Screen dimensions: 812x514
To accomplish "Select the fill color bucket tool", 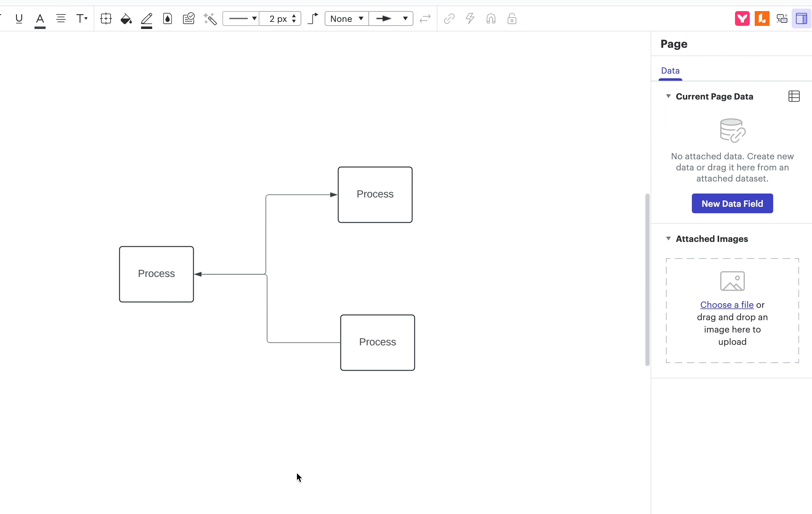I will tap(126, 19).
